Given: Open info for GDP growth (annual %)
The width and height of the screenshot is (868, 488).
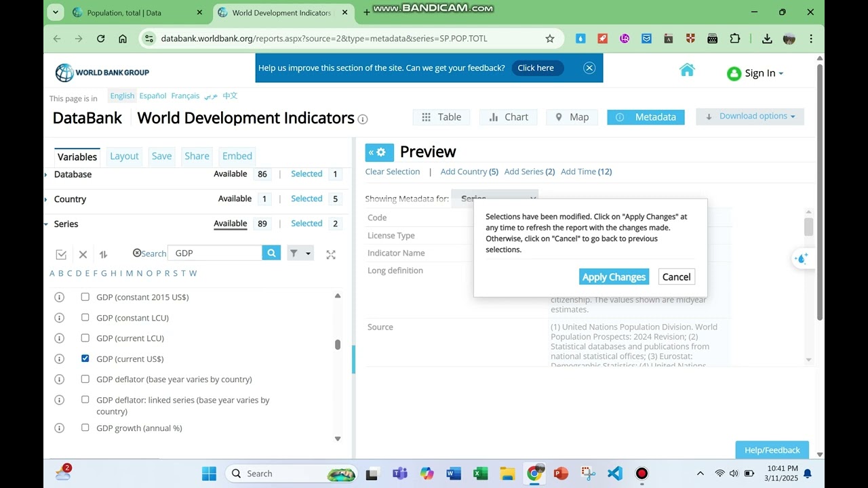Looking at the screenshot, I should pos(59,428).
